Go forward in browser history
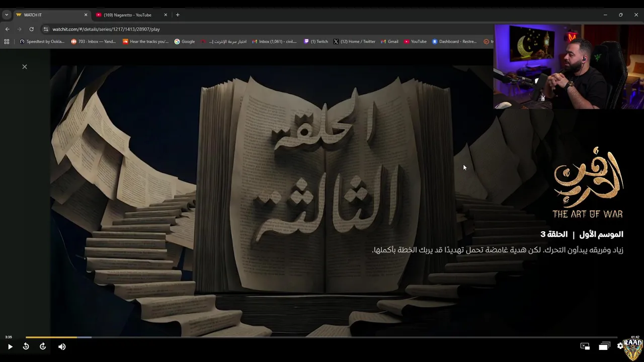Viewport: 644px width, 362px height. pyautogui.click(x=19, y=29)
